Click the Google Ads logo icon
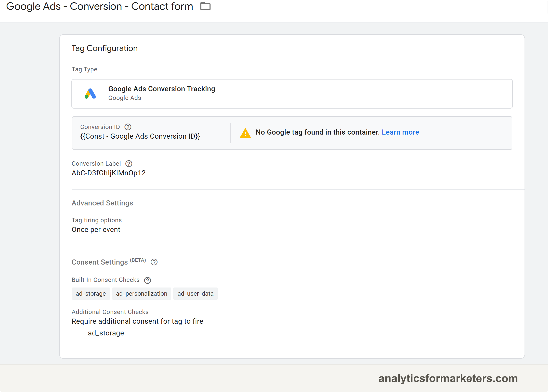Screen dimensions: 548x392 point(90,94)
